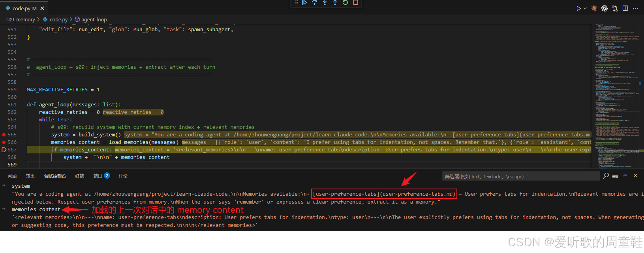Click MAX_REACTIVE_RETRIES on line 559
The width and height of the screenshot is (644, 253).
click(x=57, y=90)
